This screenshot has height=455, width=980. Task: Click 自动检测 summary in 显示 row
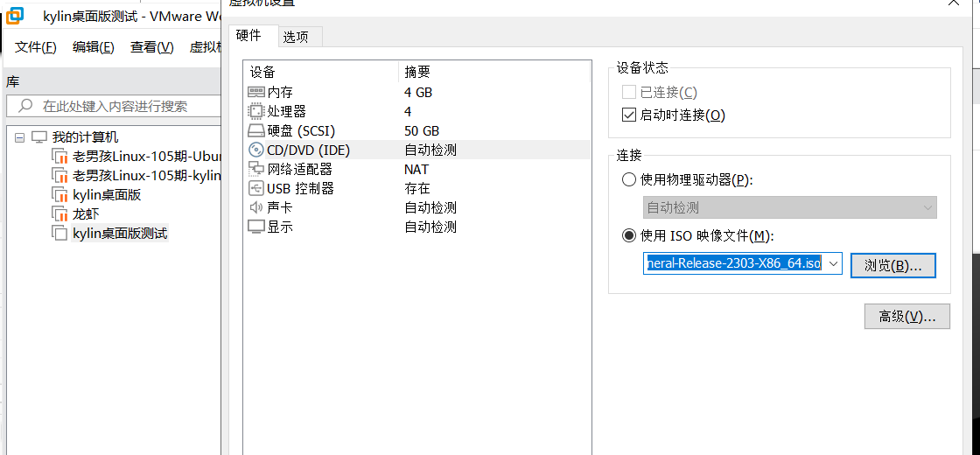[430, 227]
